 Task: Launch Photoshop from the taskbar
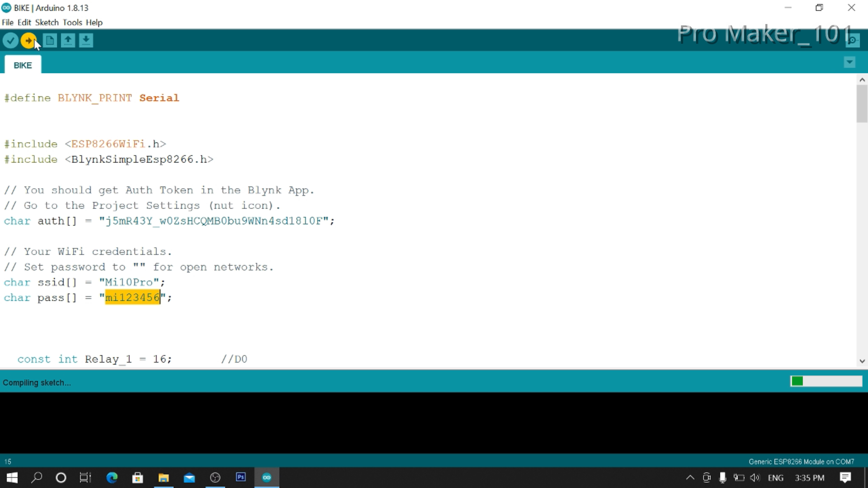click(x=241, y=478)
